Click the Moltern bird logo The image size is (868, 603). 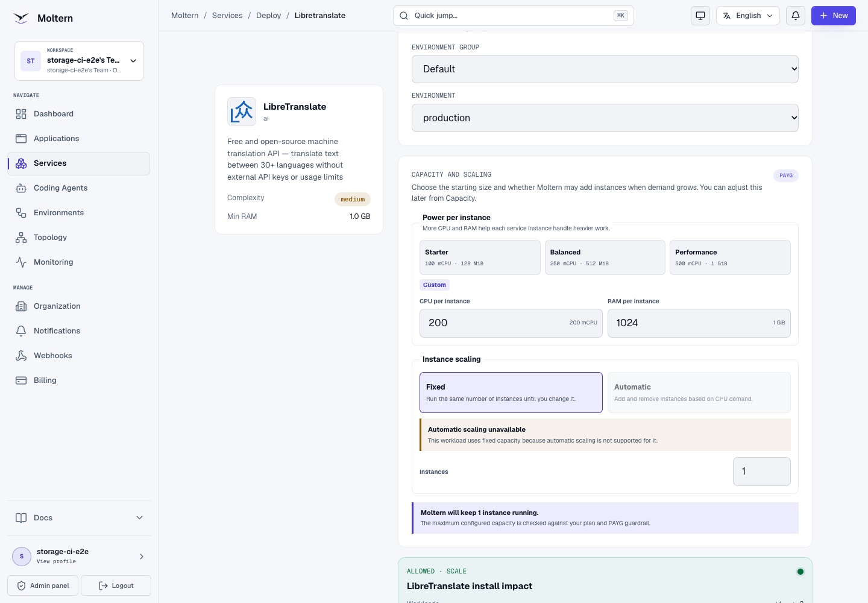coord(21,18)
